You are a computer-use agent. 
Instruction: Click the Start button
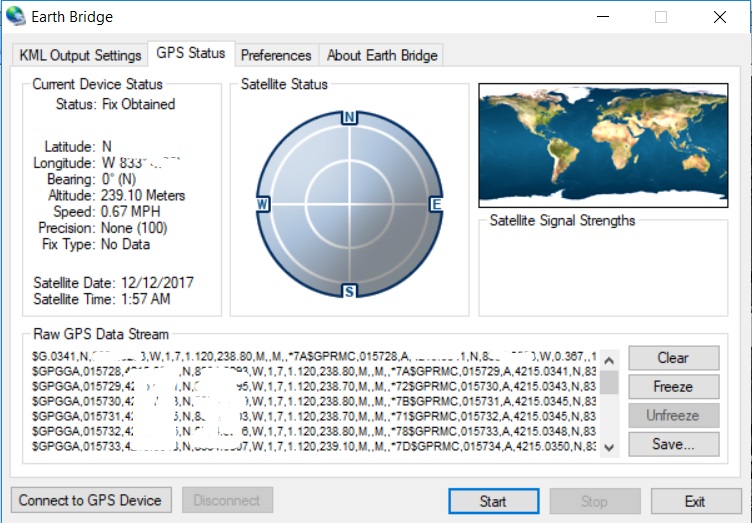pos(494,501)
